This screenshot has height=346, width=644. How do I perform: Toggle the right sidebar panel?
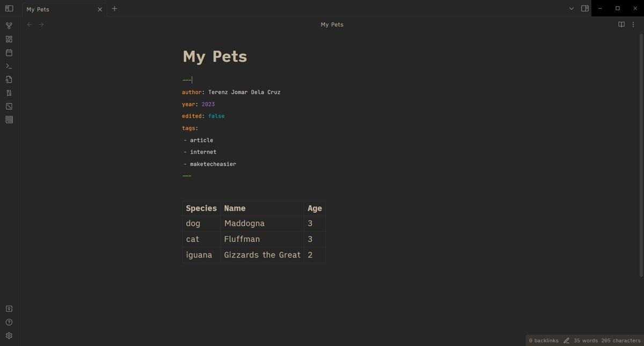(585, 9)
